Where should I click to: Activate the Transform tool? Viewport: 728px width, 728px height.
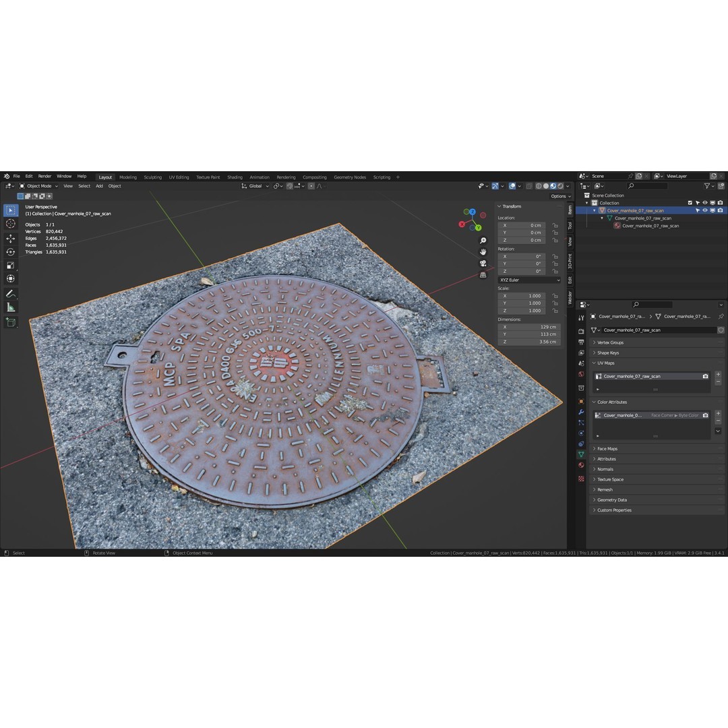pyautogui.click(x=11, y=278)
